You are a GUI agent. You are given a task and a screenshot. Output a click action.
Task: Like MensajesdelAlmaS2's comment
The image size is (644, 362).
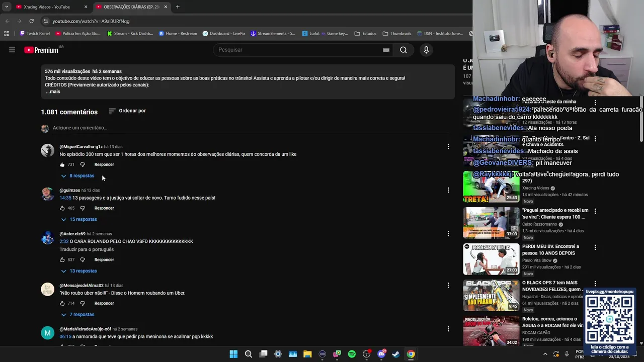click(x=62, y=303)
